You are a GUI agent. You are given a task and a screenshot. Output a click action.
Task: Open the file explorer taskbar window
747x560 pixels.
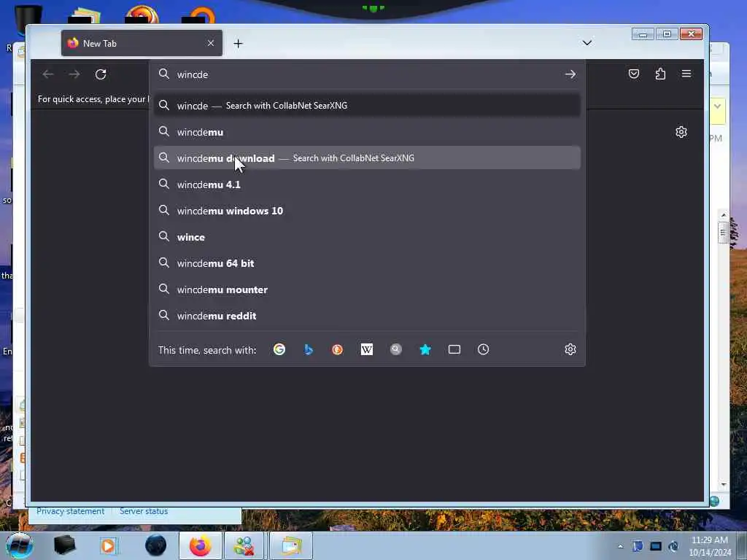tap(291, 545)
